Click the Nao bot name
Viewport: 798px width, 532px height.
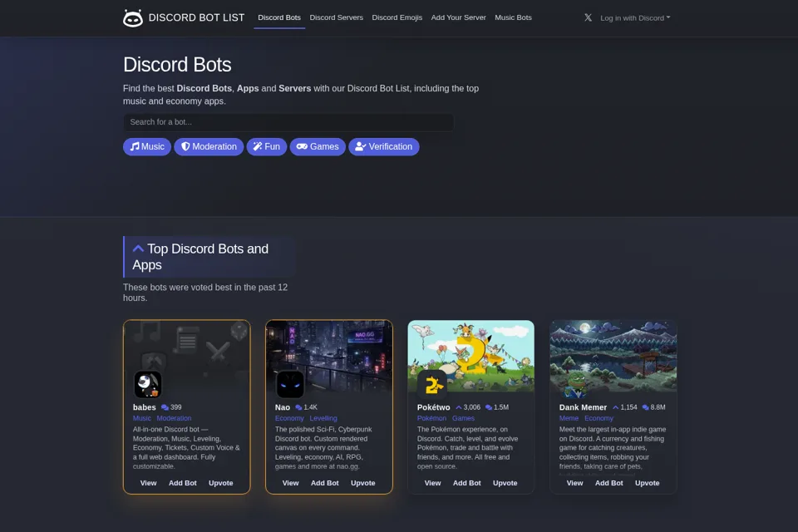[x=283, y=407]
